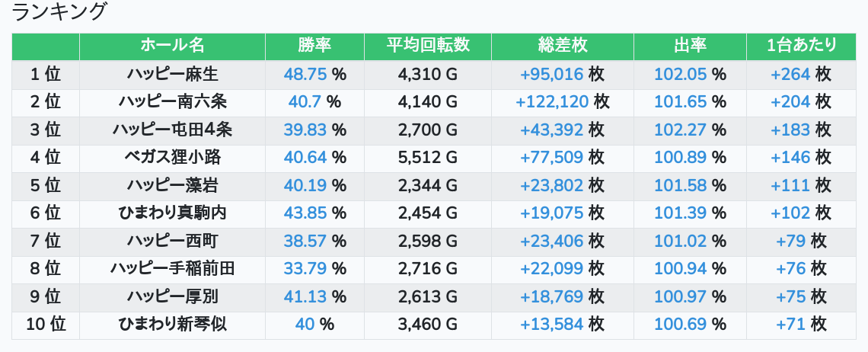Click the ランキング heading
The width and height of the screenshot is (868, 352).
[x=59, y=11]
